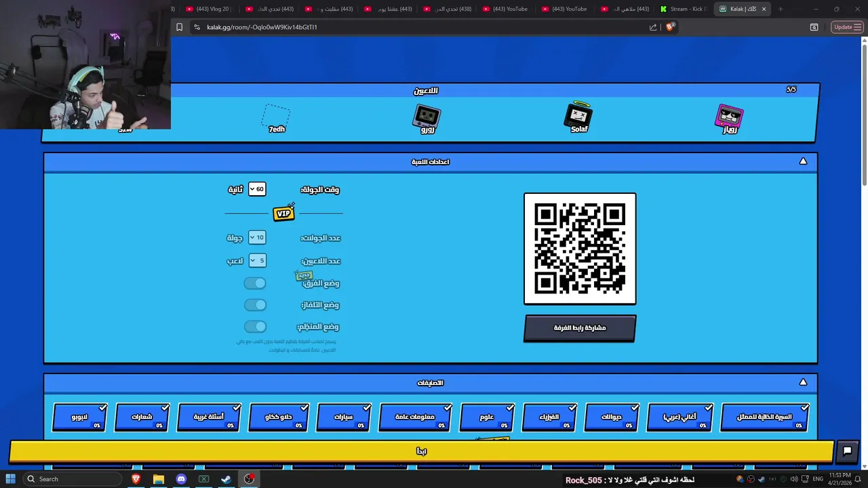868x488 pixels.
Task: Bookmark this page with the bookmark icon
Action: 179,27
